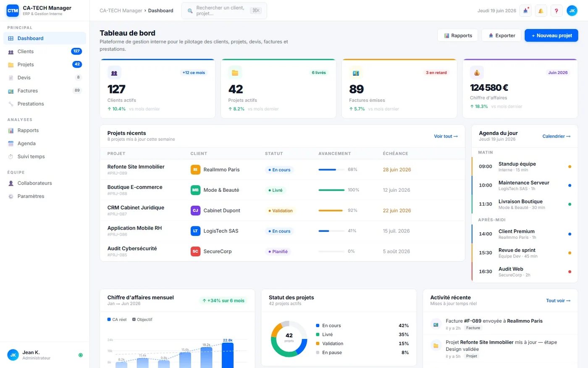This screenshot has width=588, height=368.
Task: Open the Dashboard sidebar item
Action: pyautogui.click(x=45, y=38)
